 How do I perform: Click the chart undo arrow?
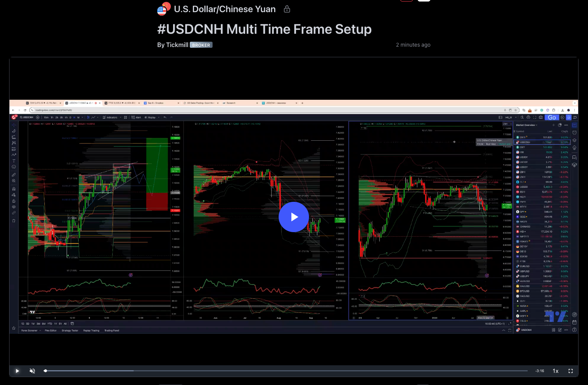[x=165, y=117]
